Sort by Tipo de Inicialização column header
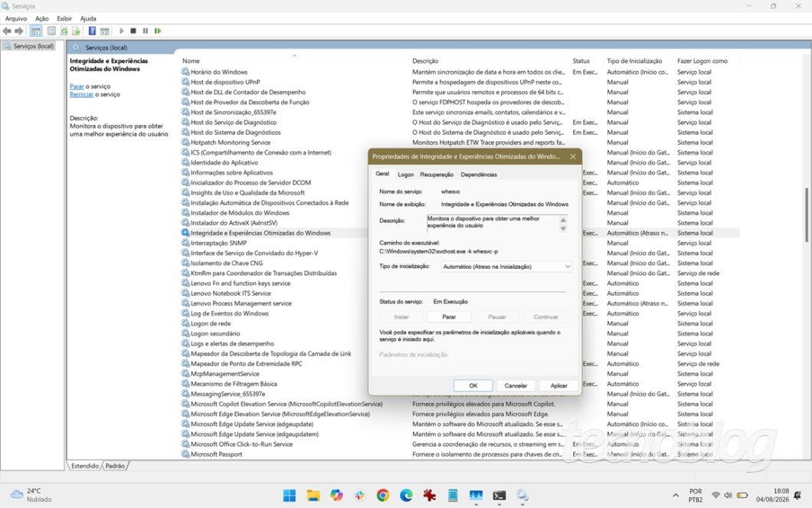812x508 pixels. tap(634, 61)
